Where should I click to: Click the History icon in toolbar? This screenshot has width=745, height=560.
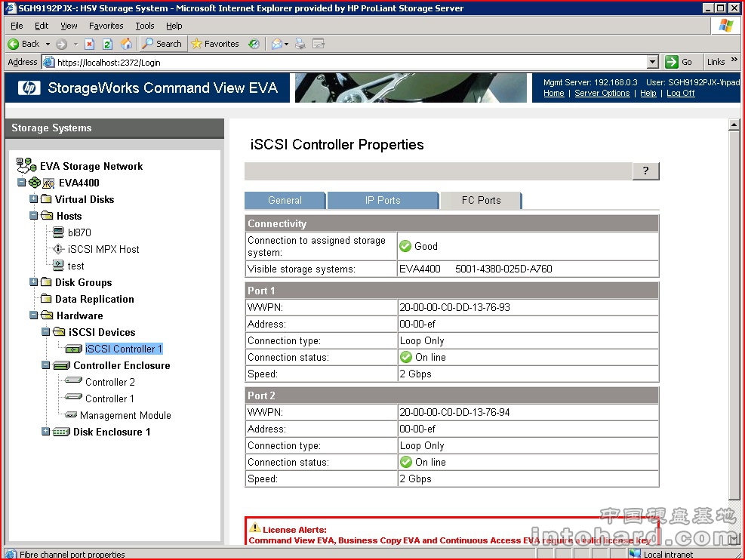point(254,45)
